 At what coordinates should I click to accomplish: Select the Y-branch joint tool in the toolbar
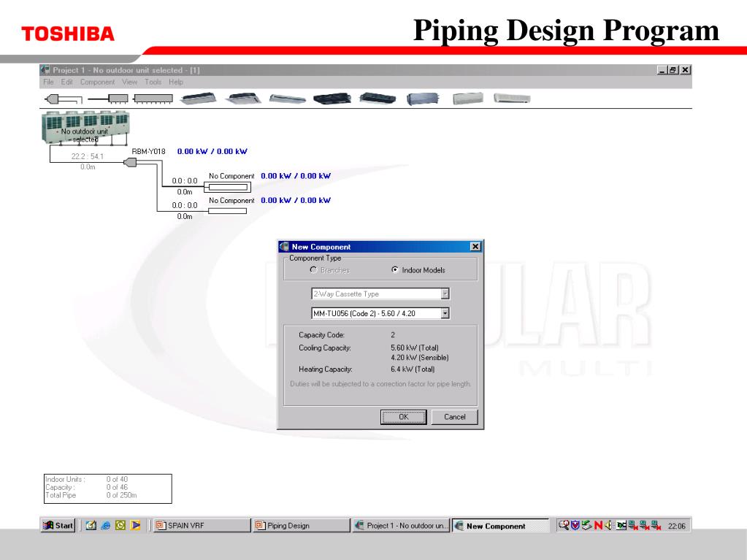(64, 99)
